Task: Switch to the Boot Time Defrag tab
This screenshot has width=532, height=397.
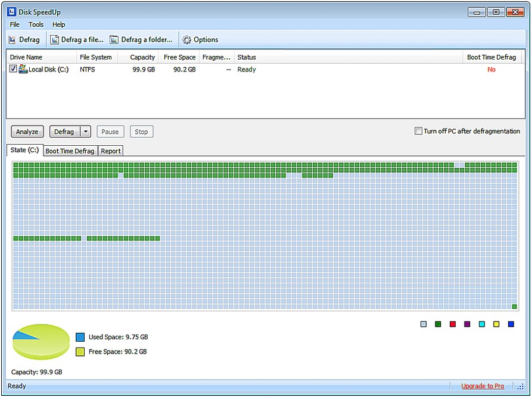Action: (x=70, y=151)
